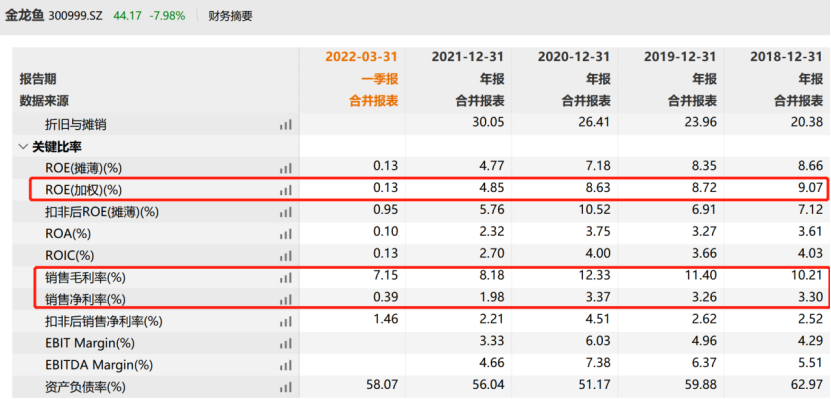831x399 pixels.
Task: Switch to the 财务摘要 tab
Action: point(231,16)
